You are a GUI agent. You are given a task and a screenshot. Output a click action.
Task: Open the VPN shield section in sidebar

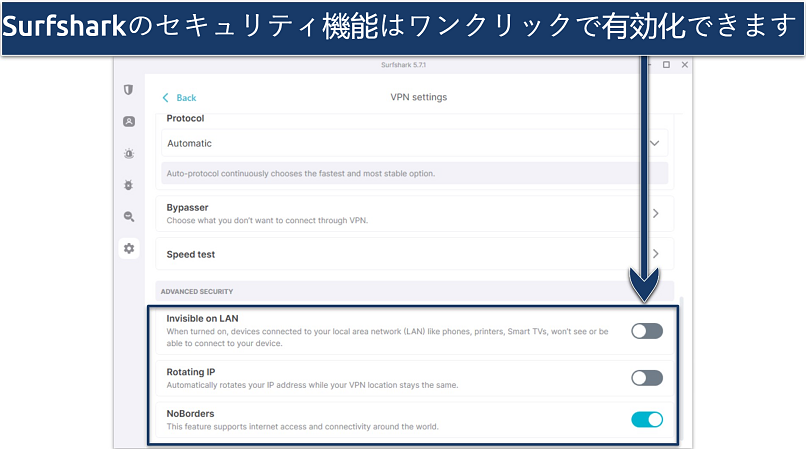point(128,89)
